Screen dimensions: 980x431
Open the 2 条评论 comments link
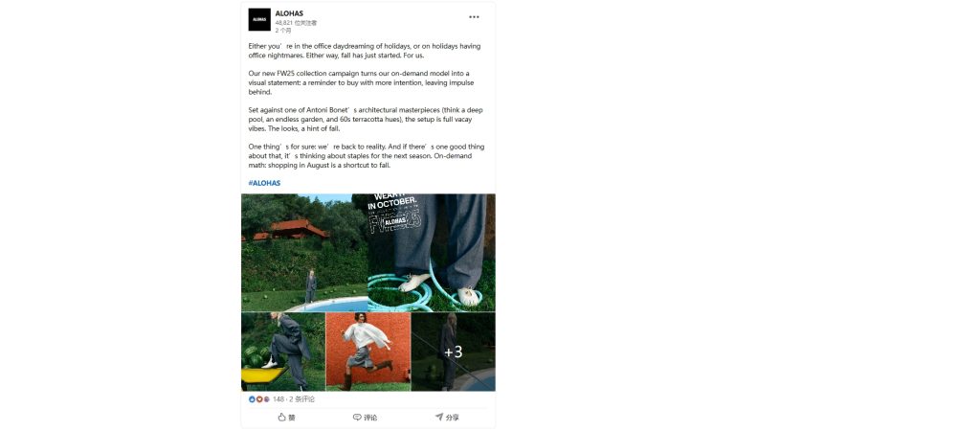coord(301,399)
